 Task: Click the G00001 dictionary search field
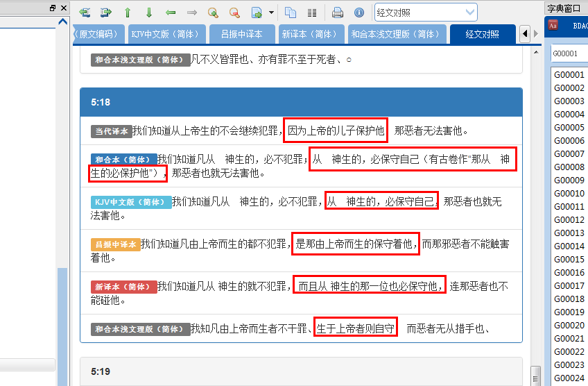(569, 53)
